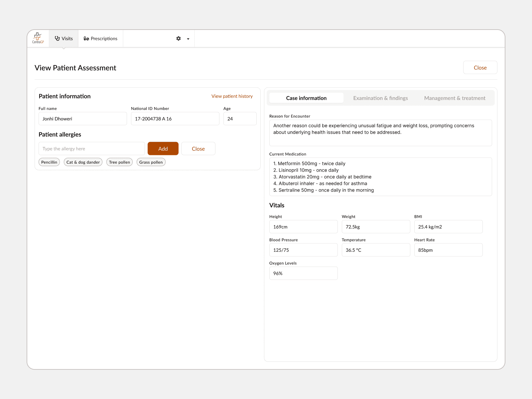This screenshot has width=532, height=399.
Task: Open the settings gear
Action: click(x=179, y=39)
